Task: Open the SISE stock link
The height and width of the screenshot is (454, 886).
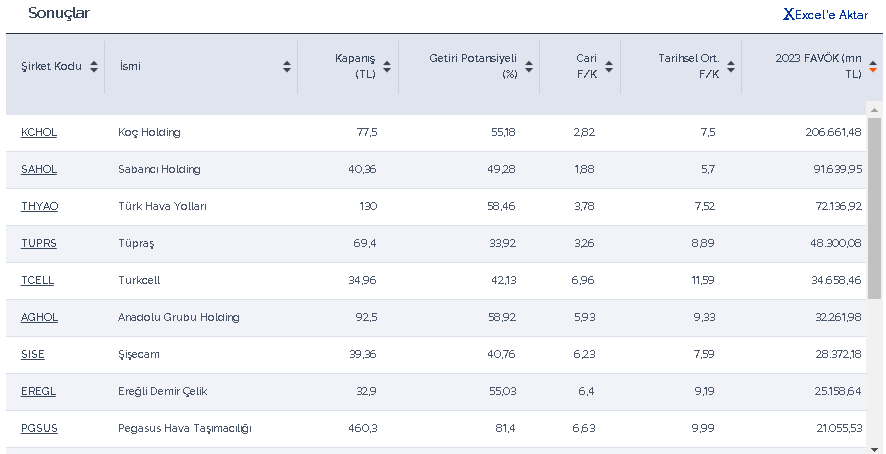Action: [33, 354]
